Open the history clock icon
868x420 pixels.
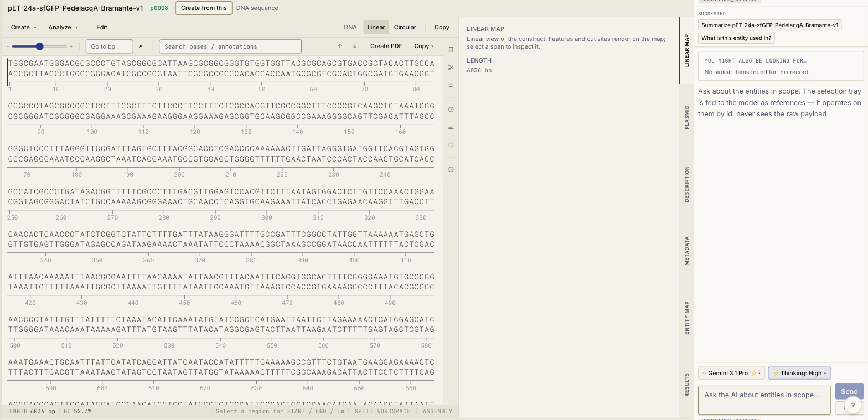point(451,110)
